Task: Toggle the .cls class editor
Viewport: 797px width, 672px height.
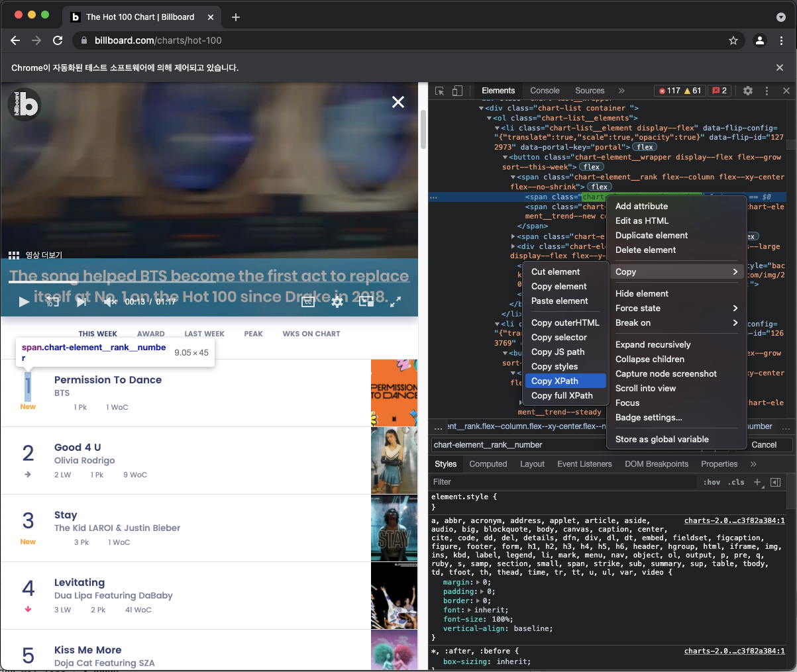Action: click(736, 482)
